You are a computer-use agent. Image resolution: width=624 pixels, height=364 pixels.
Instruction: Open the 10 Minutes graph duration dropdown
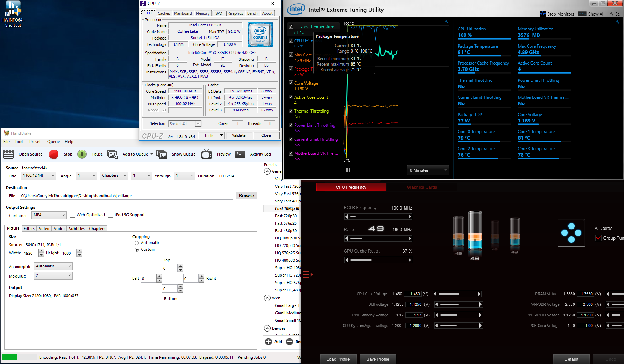(428, 170)
